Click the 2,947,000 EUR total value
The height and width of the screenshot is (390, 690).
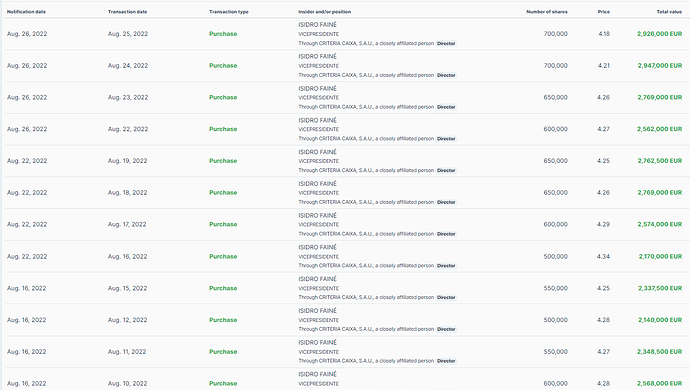(660, 66)
